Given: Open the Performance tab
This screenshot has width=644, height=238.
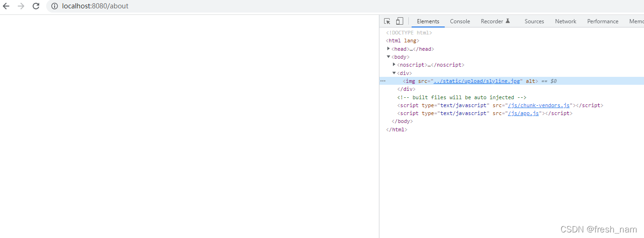Looking at the screenshot, I should [602, 21].
